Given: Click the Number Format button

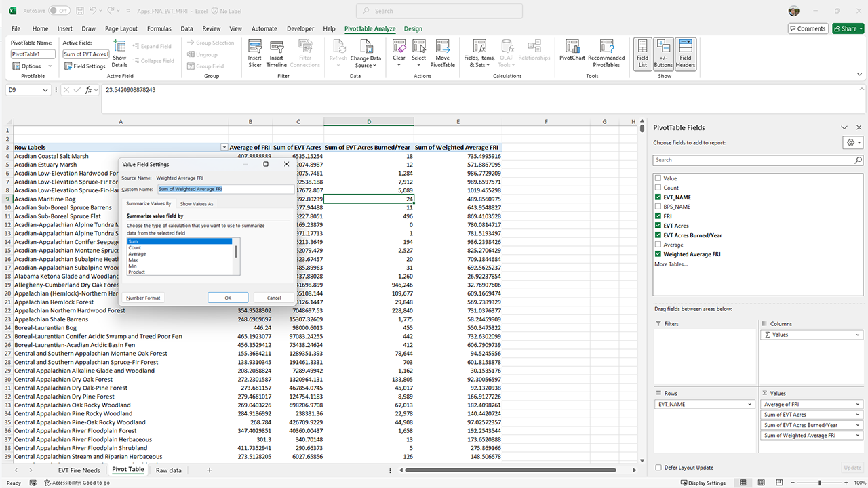Looking at the screenshot, I should (143, 297).
